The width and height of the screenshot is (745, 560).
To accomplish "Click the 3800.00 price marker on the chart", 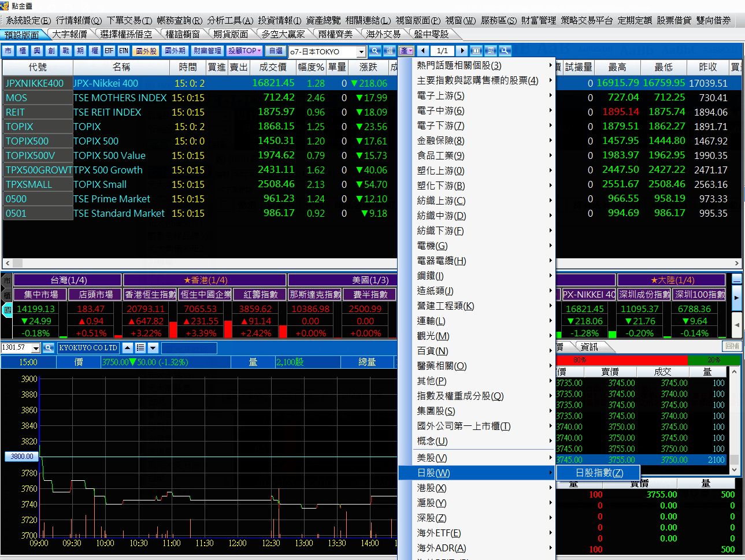I will (22, 457).
